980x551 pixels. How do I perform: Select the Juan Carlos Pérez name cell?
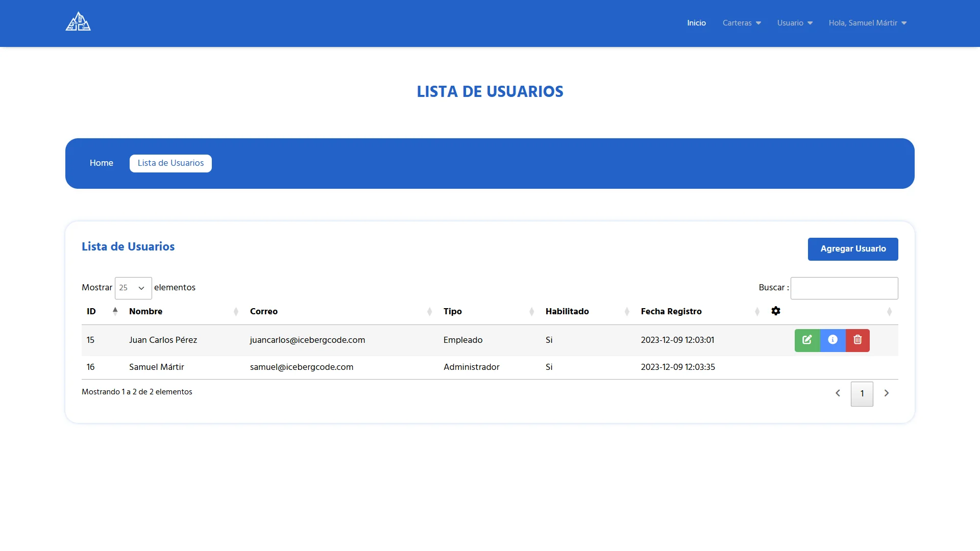pyautogui.click(x=163, y=340)
